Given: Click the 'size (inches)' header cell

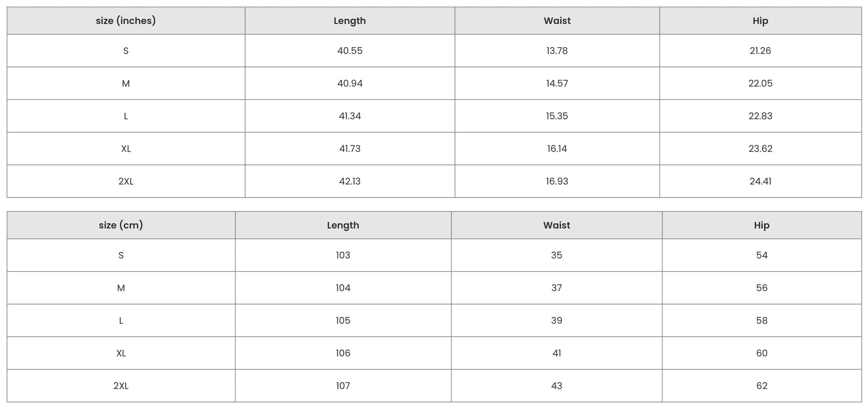Looking at the screenshot, I should 126,21.
